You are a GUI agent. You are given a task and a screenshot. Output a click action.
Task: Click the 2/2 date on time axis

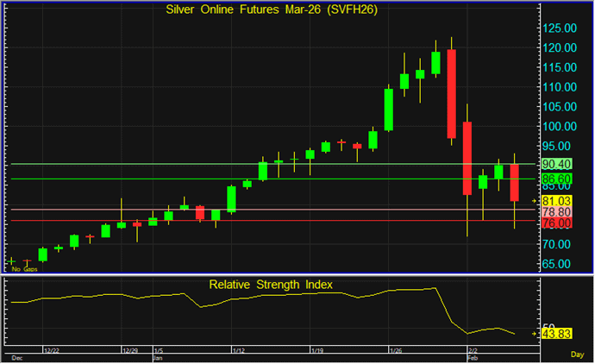[473, 350]
